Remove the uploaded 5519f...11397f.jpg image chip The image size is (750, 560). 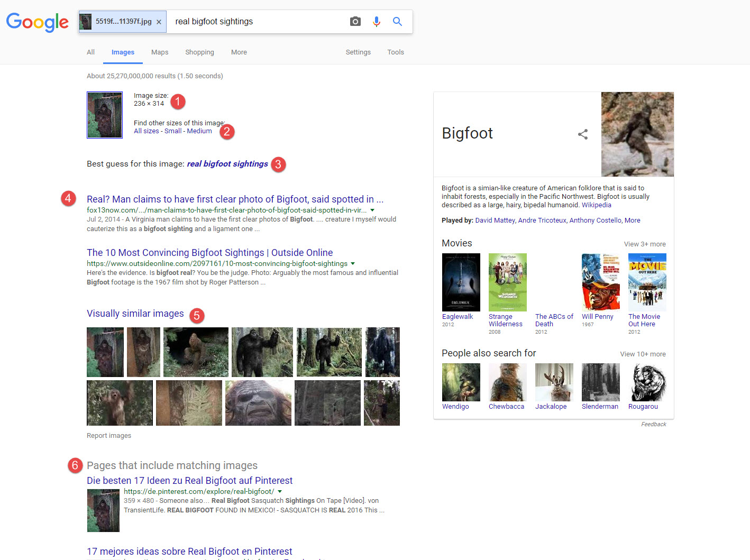[x=159, y=22]
